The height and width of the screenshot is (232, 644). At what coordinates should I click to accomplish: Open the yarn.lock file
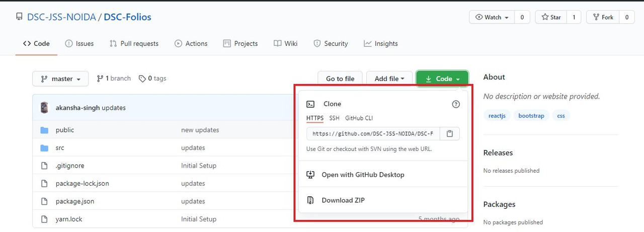tap(69, 219)
